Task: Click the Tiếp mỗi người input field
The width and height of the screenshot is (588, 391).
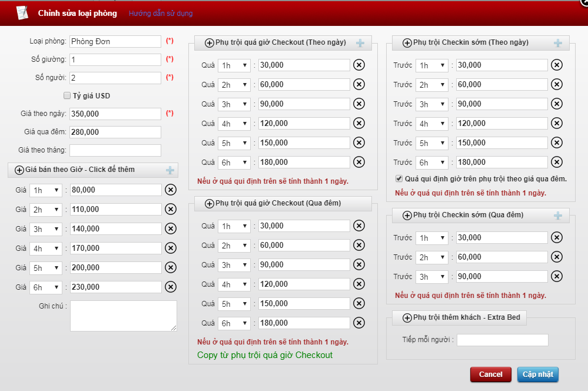Action: click(x=503, y=340)
